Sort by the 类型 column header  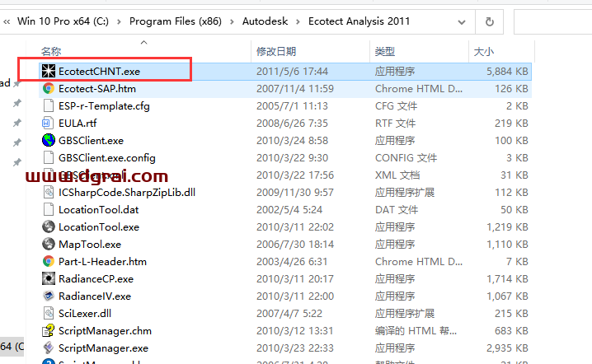click(x=385, y=51)
